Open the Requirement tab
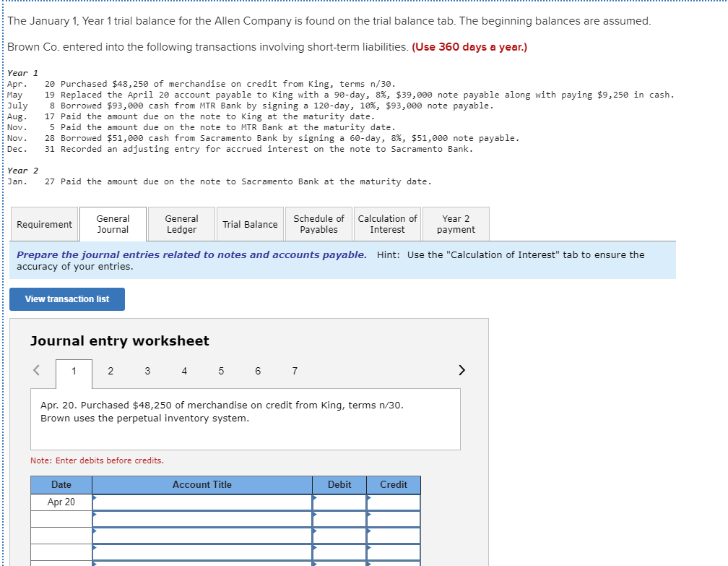The height and width of the screenshot is (566, 728). pos(44,224)
